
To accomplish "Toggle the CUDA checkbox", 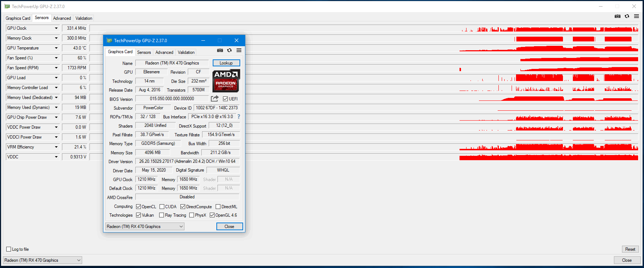I will (x=162, y=207).
